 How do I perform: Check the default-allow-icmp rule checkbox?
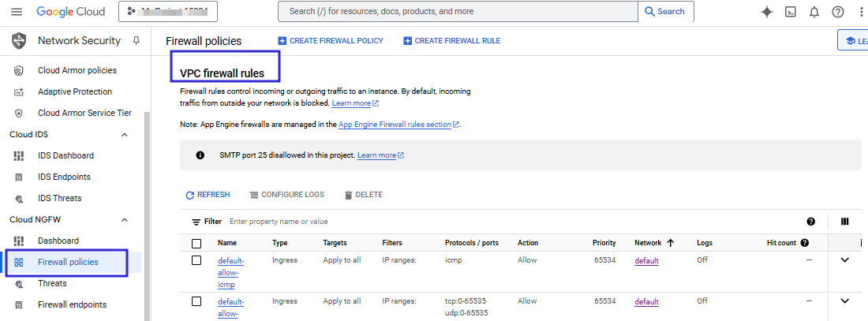196,260
